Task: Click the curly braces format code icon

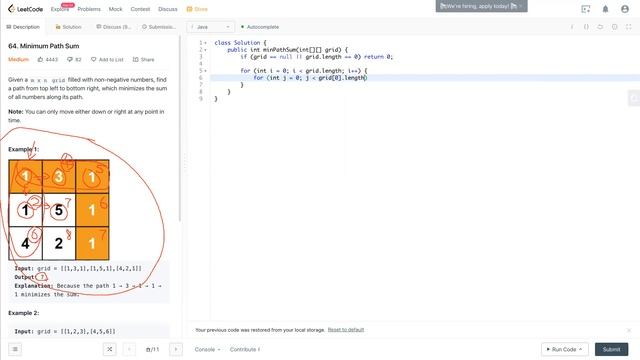Action: click(586, 27)
